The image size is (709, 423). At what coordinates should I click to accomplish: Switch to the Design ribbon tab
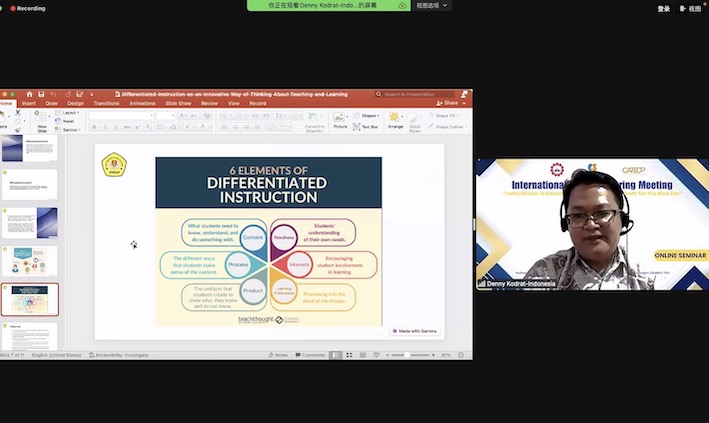pyautogui.click(x=76, y=103)
